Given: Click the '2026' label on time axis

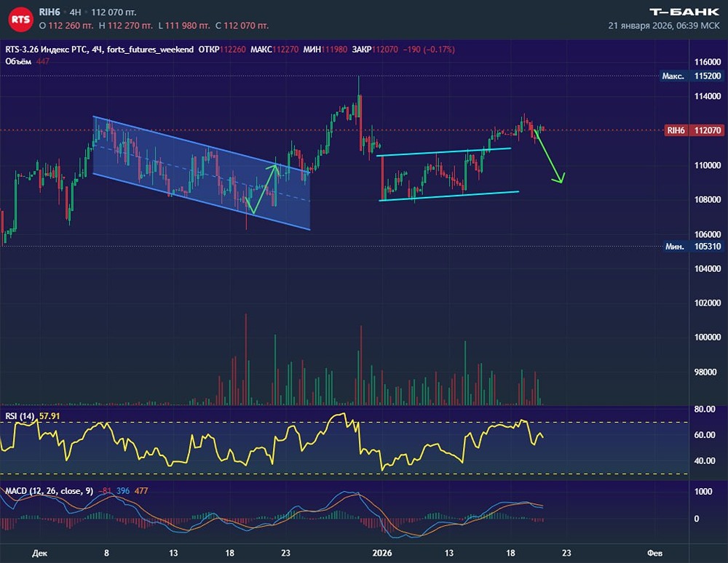Looking at the screenshot, I should tap(382, 553).
